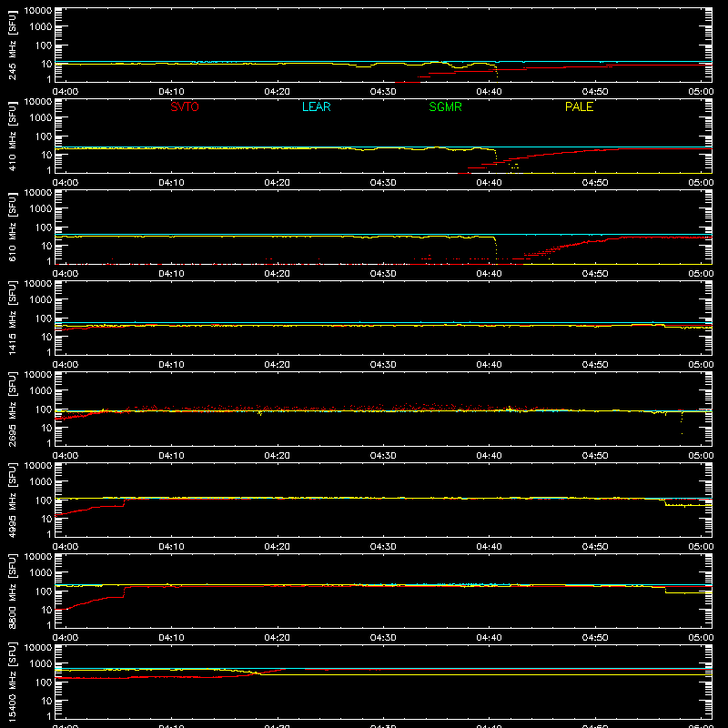Click the 04:10 tick of the 410 MHz plot
The height and width of the screenshot is (728, 728).
[x=171, y=183]
